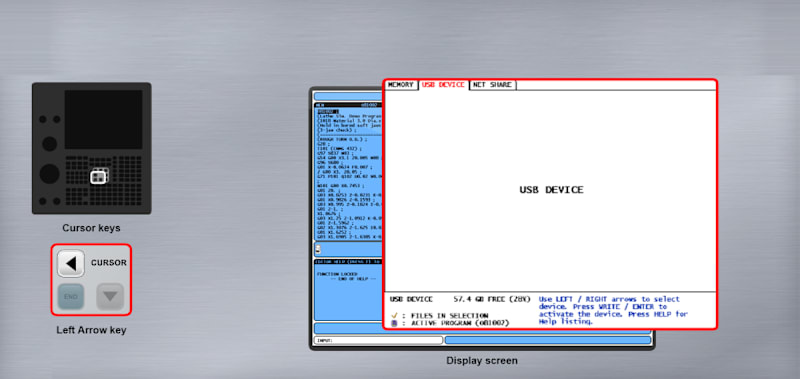Click the Left Arrow cursor key
Screen dimensions: 800x379
[x=71, y=263]
